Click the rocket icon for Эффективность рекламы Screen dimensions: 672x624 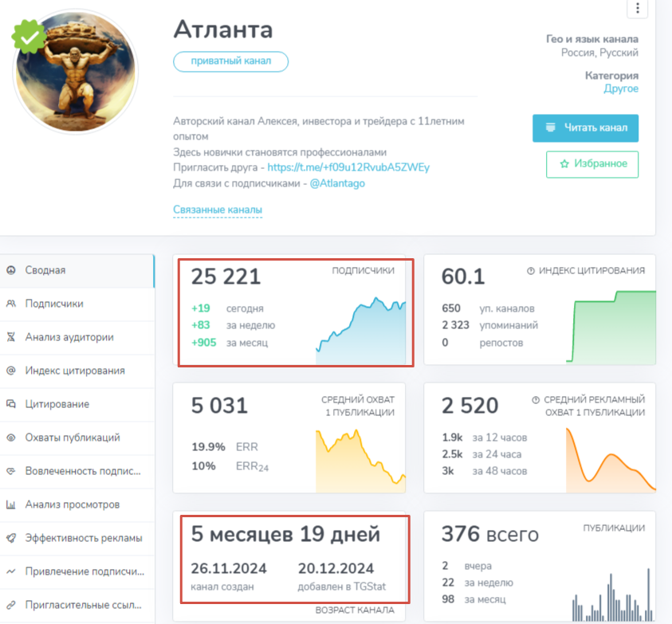pos(11,538)
